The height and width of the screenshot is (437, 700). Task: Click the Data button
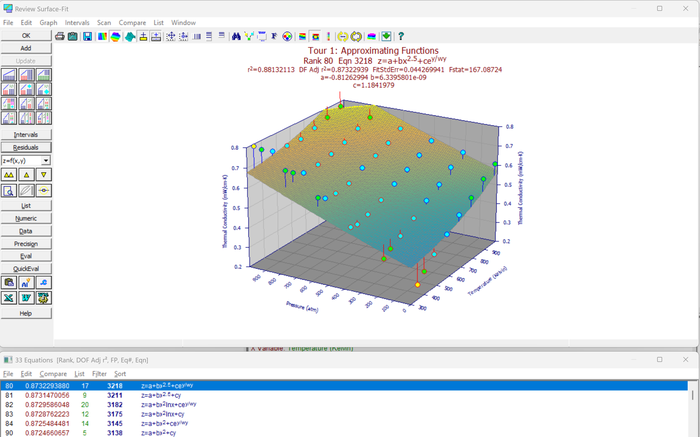(26, 231)
